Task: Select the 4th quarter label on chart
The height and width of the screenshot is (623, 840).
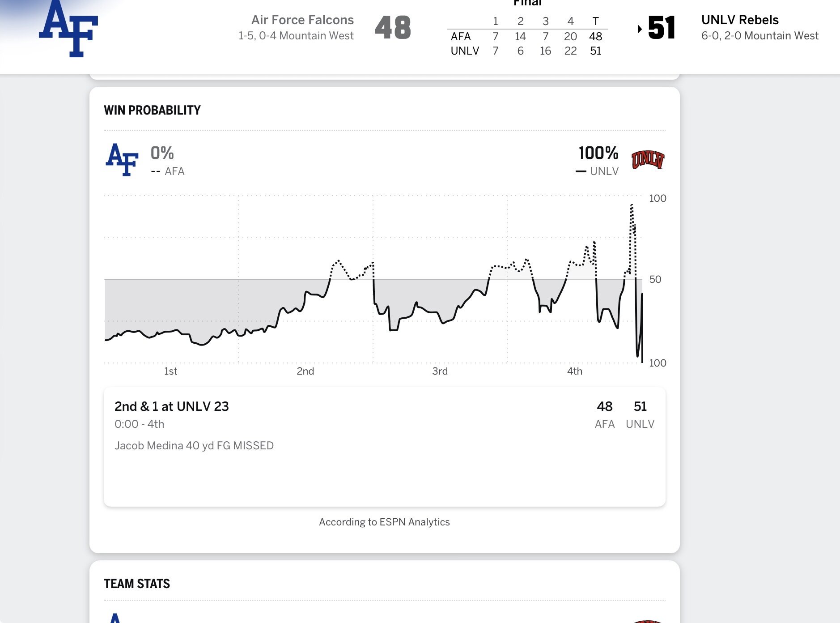Action: coord(575,371)
